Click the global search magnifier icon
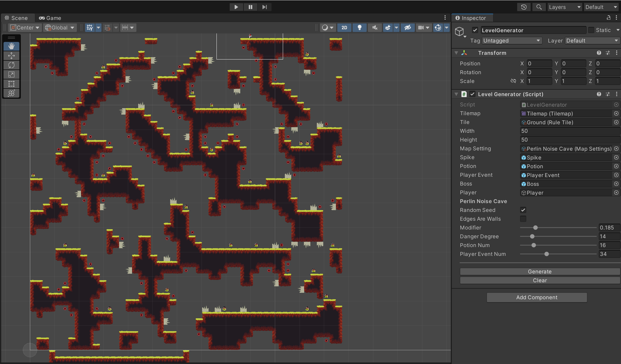The width and height of the screenshot is (621, 364). point(539,7)
